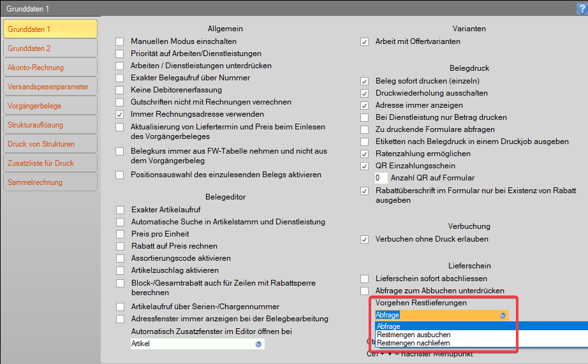588x364 pixels.
Task: Open Versandspesenparameter section
Action: point(50,87)
